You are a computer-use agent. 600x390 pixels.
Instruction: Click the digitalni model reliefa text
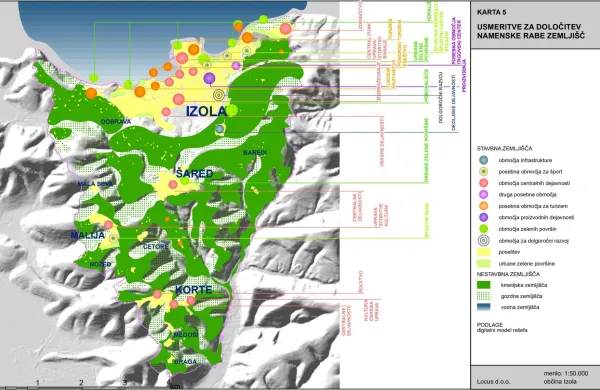502,330
